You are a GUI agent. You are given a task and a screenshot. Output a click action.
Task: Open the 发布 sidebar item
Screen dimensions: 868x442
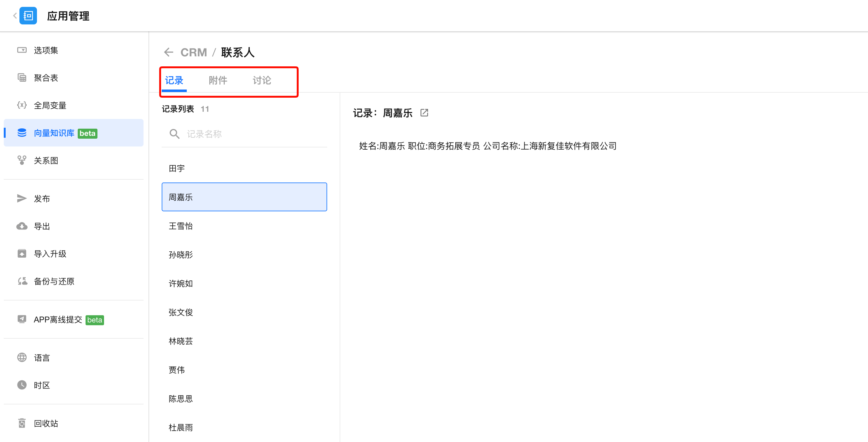[42, 198]
